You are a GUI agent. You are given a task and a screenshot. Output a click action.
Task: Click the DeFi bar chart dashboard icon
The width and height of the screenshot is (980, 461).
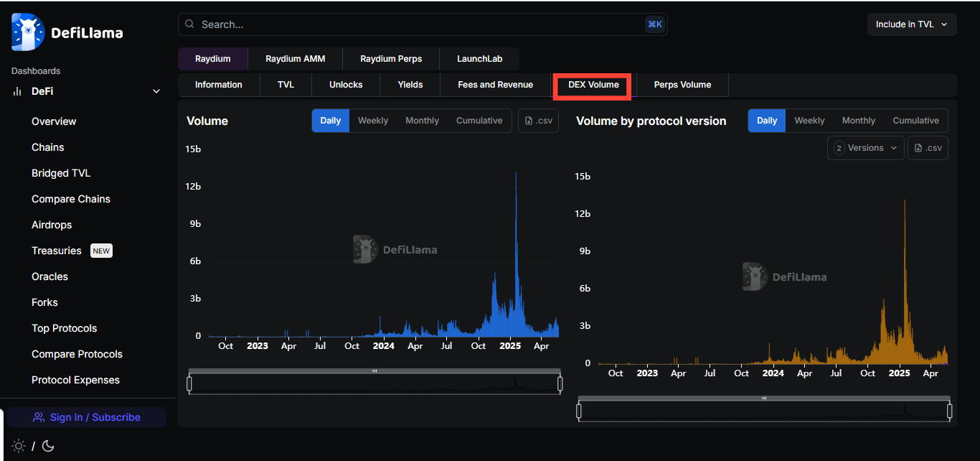17,91
